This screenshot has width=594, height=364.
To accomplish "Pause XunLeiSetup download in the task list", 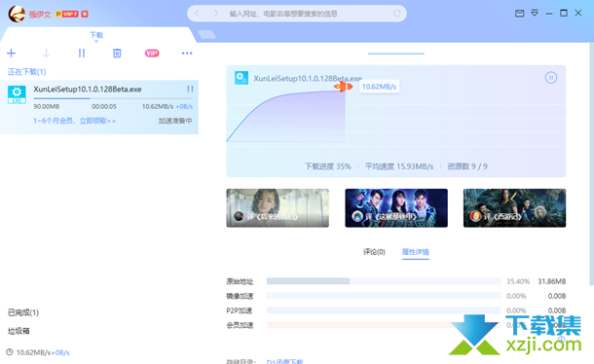I will 190,89.
